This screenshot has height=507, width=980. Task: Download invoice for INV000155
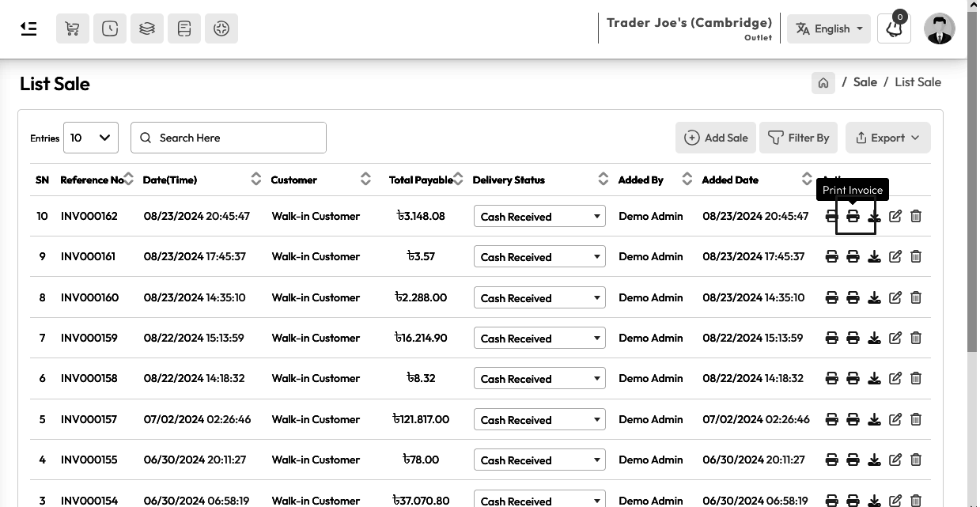click(874, 460)
